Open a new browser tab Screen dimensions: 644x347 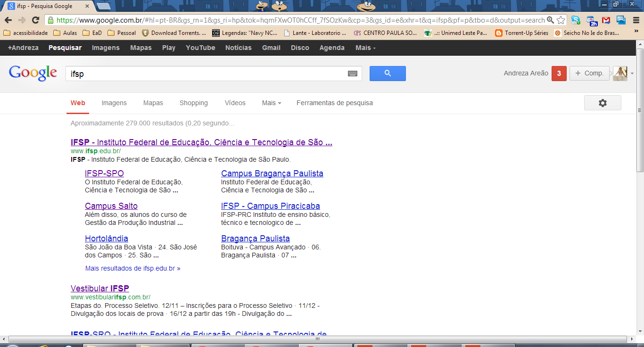point(103,6)
